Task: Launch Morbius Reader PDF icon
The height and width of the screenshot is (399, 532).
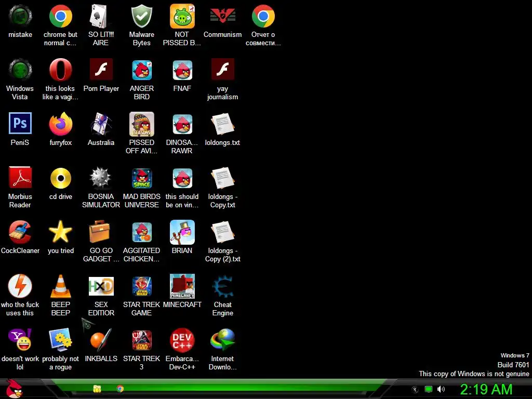Action: [20, 178]
